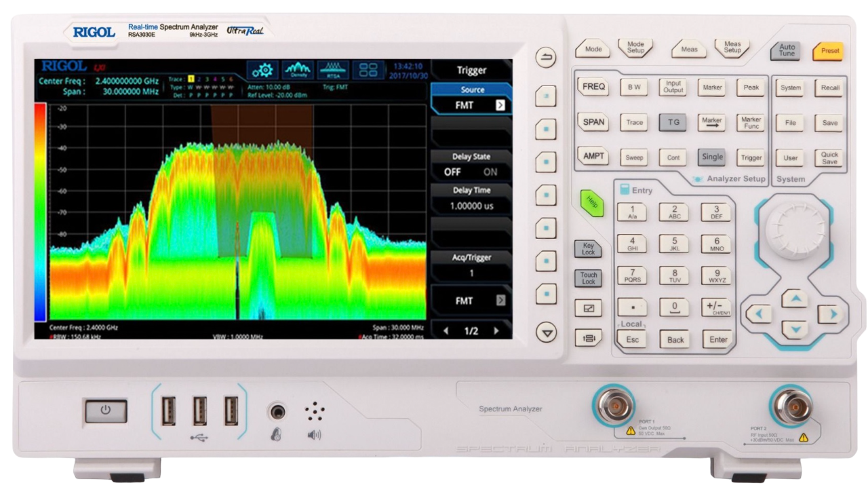The image size is (868, 496).
Task: Tap the BW key
Action: click(635, 88)
